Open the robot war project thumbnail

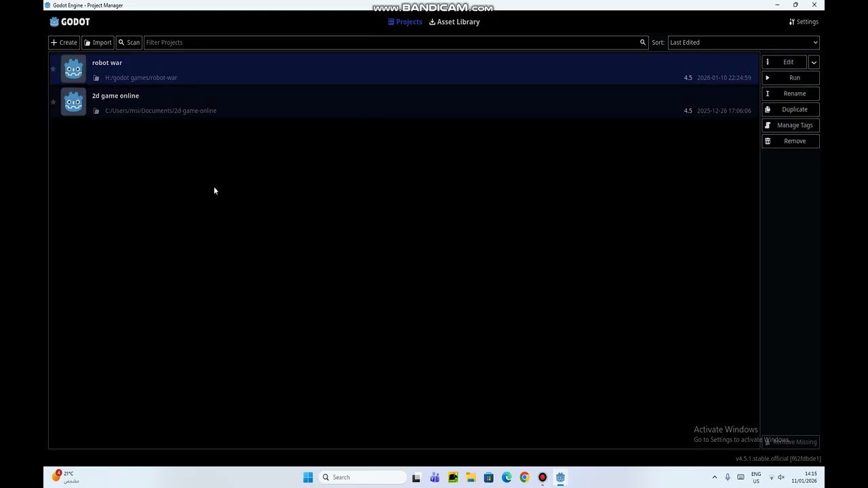pos(73,69)
